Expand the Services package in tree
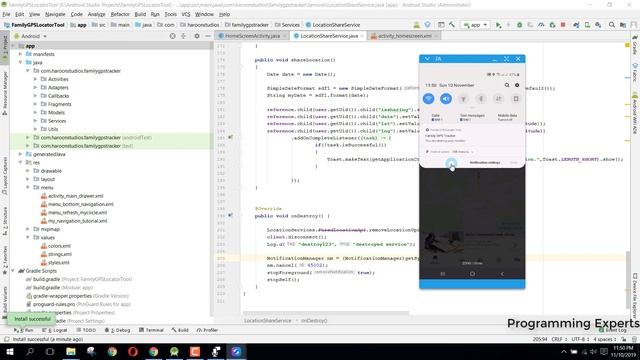 click(35, 121)
